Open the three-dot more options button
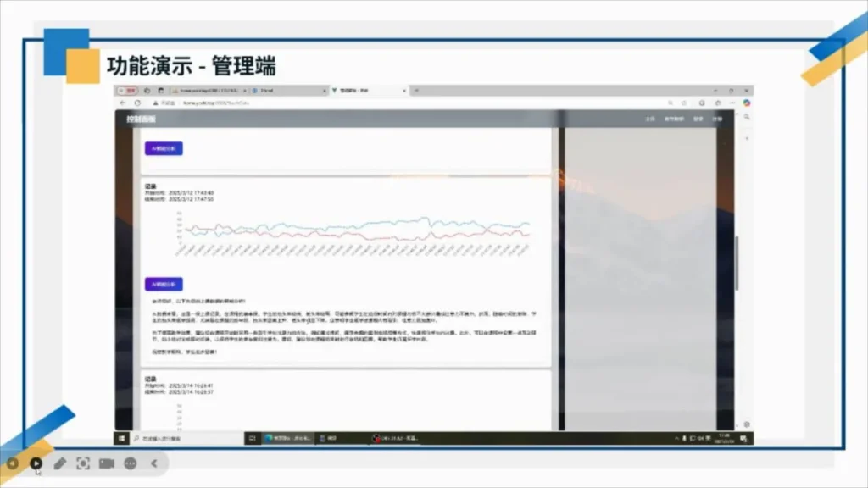Viewport: 868px width, 488px height. [x=131, y=463]
